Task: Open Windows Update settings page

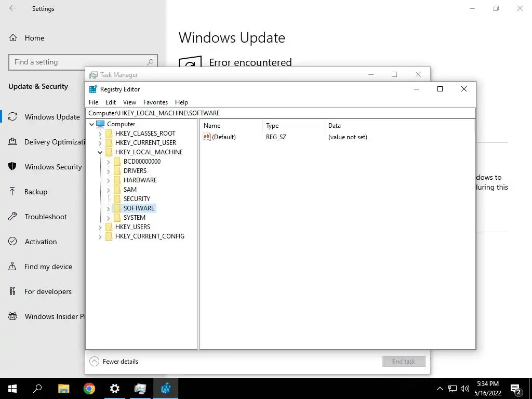Action: [52, 117]
